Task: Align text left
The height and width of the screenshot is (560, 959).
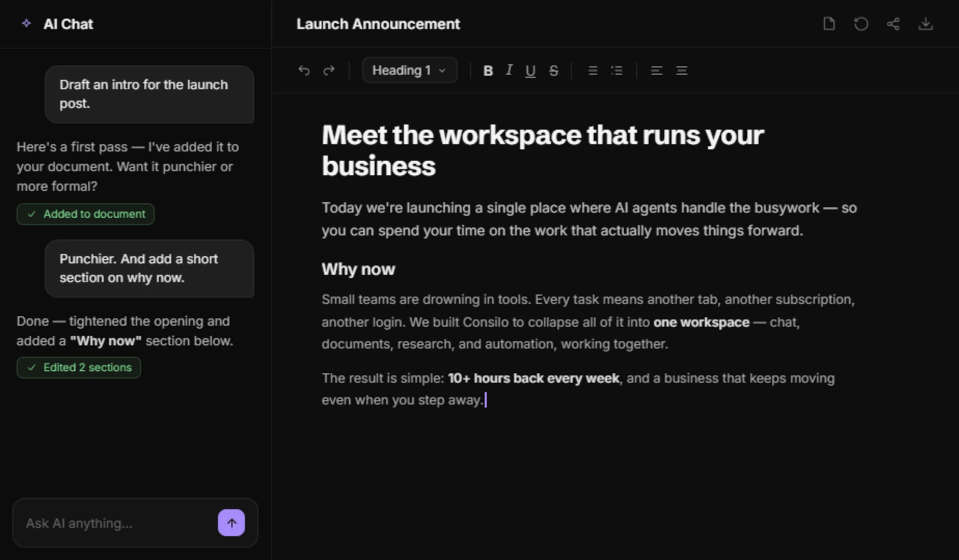Action: (656, 71)
